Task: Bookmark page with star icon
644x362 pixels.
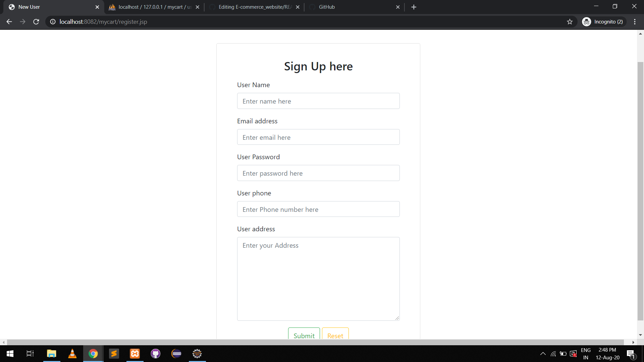Action: pyautogui.click(x=570, y=22)
